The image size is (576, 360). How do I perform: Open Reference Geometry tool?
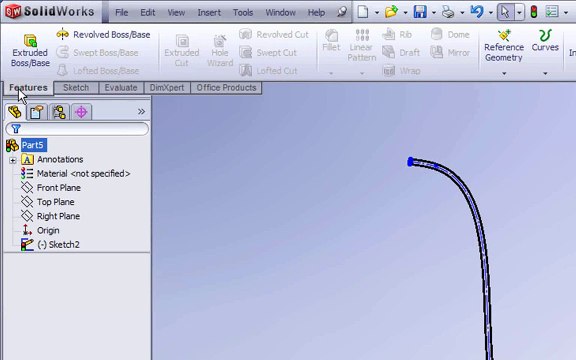pos(504,46)
